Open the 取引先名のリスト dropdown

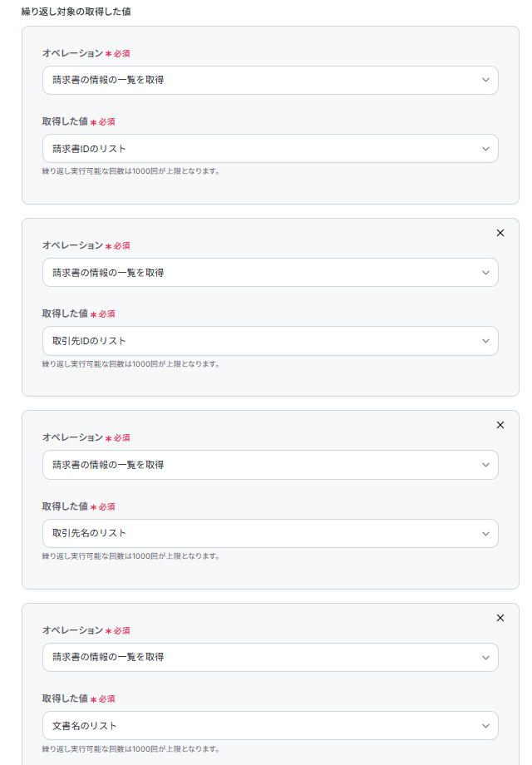click(270, 533)
